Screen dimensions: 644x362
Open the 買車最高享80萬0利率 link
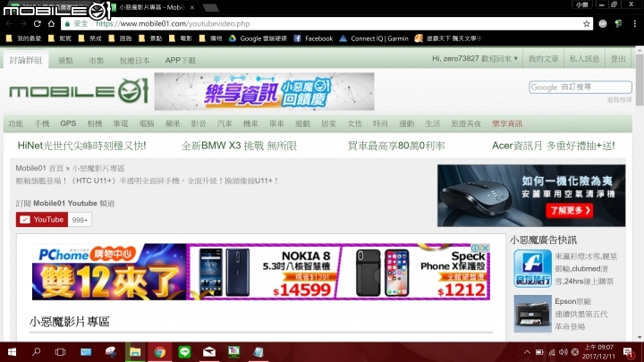point(396,146)
